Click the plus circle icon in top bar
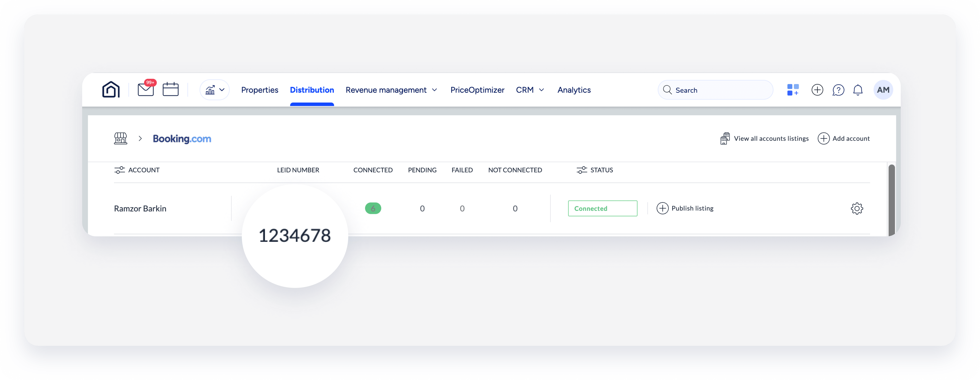The width and height of the screenshot is (980, 380). pos(817,90)
